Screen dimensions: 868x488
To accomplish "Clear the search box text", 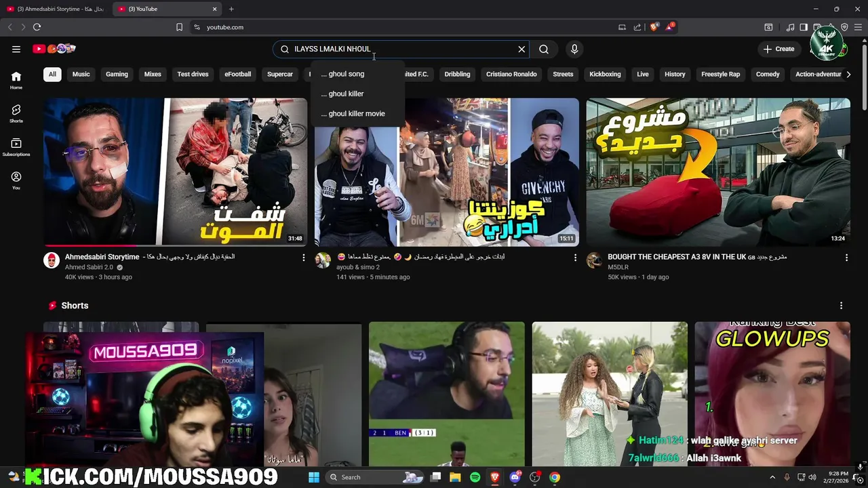I will [x=521, y=49].
